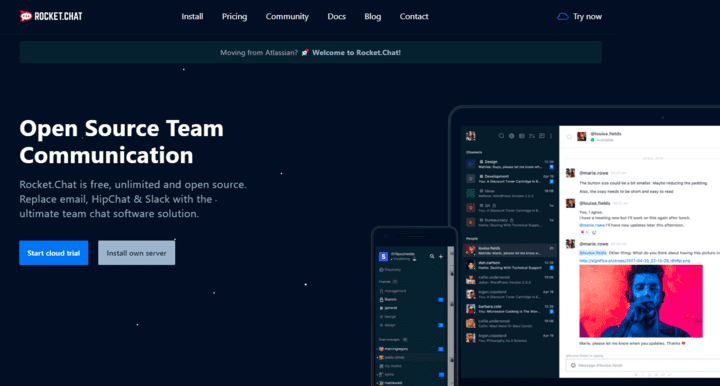Open the shared portrait image
This screenshot has width=720, height=386.
point(641,301)
